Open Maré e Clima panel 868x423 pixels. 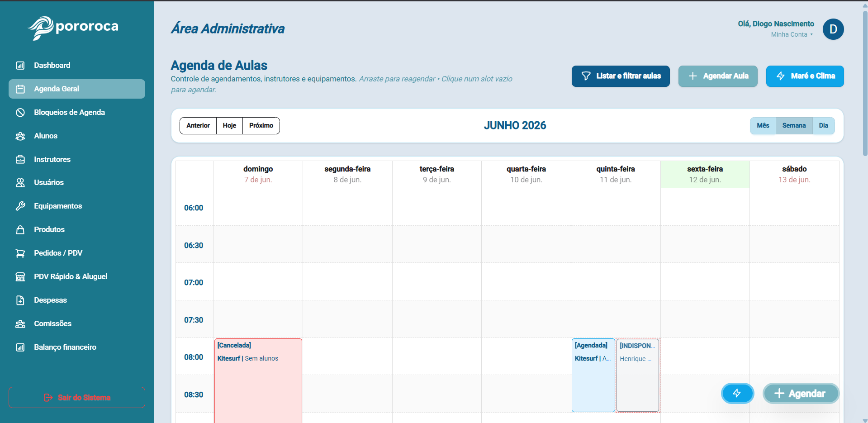(x=805, y=76)
